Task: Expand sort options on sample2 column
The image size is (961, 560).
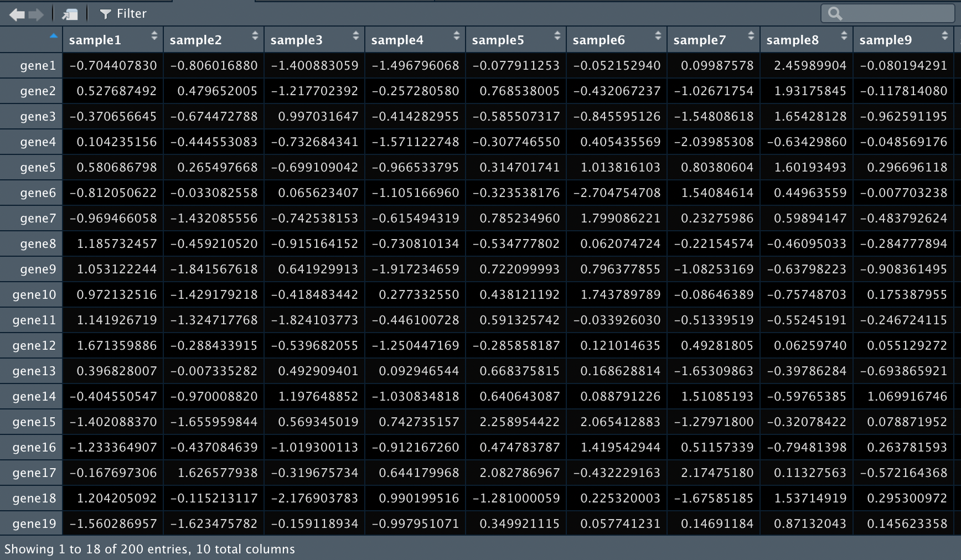Action: (255, 36)
